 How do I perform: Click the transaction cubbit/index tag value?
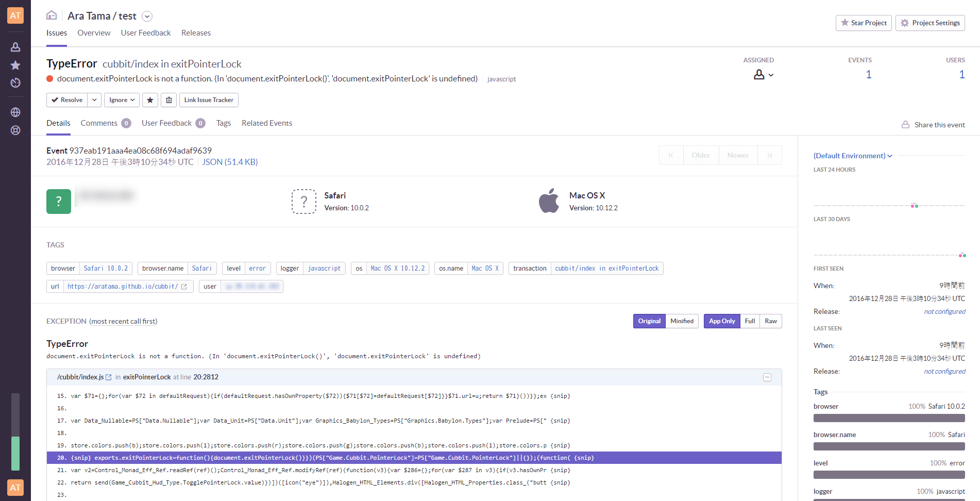pyautogui.click(x=606, y=269)
